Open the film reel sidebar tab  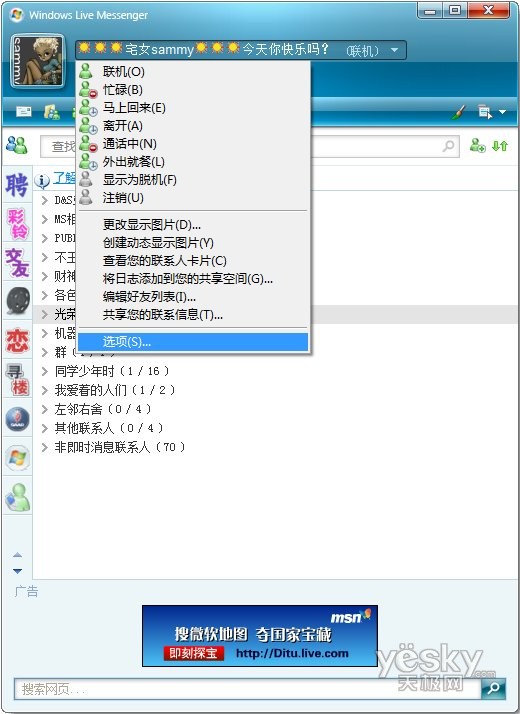[x=18, y=301]
